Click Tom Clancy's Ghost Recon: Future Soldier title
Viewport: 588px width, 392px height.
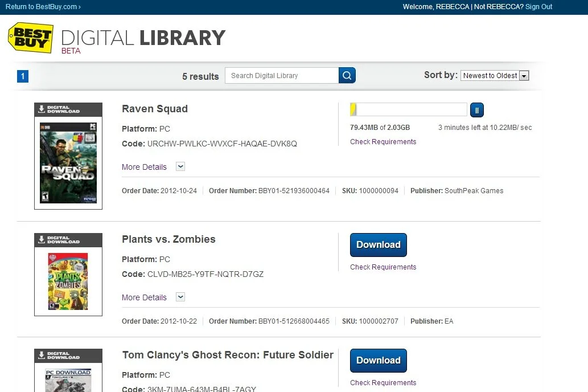[228, 355]
